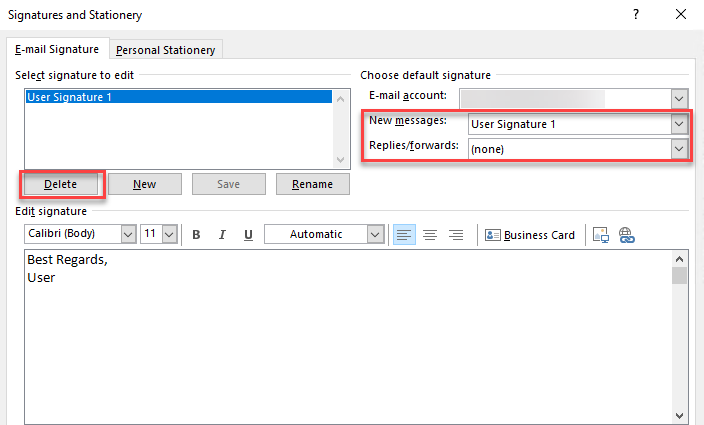Expand the E-mail account dropdown
Screen dimensions: 704x425
point(679,98)
